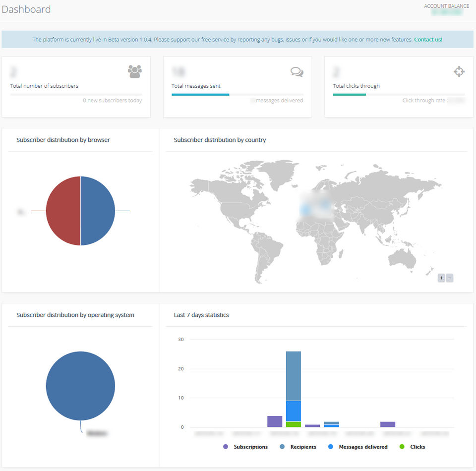476x471 pixels.
Task: Click 'Subscriber distribution by operating system' heading
Action: pos(75,315)
